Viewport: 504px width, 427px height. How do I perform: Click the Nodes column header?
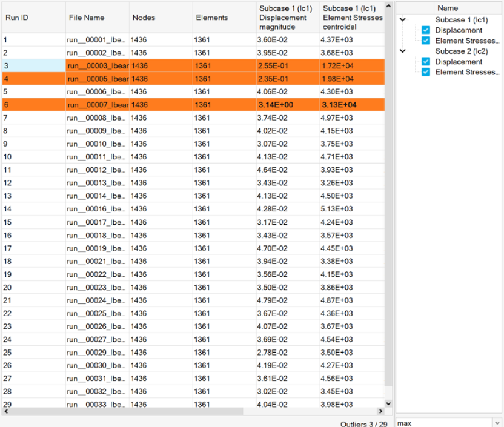[161, 18]
